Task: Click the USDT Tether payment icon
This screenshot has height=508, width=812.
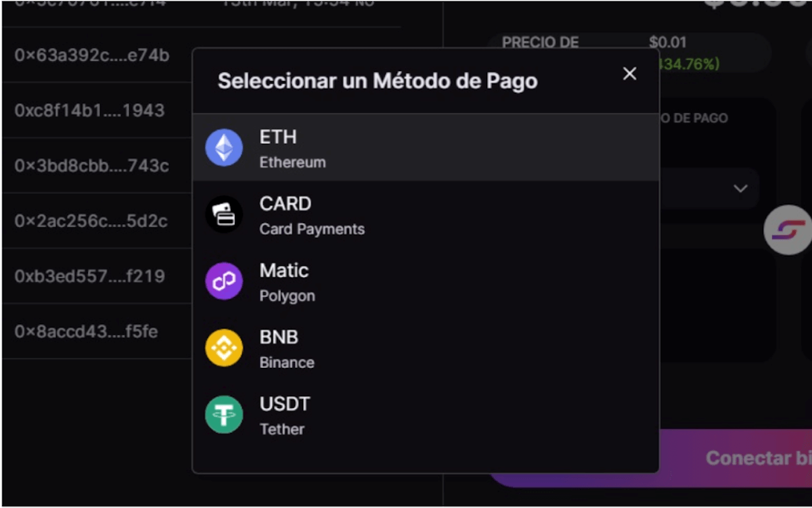Action: coord(223,414)
